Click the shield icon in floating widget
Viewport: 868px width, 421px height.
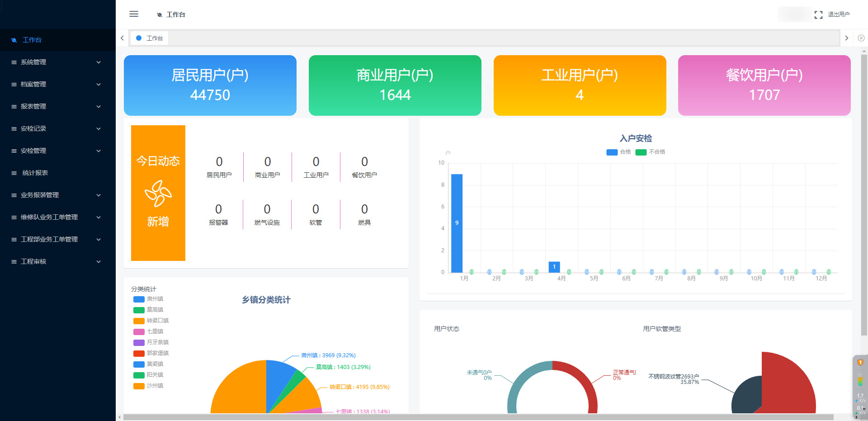pyautogui.click(x=860, y=362)
